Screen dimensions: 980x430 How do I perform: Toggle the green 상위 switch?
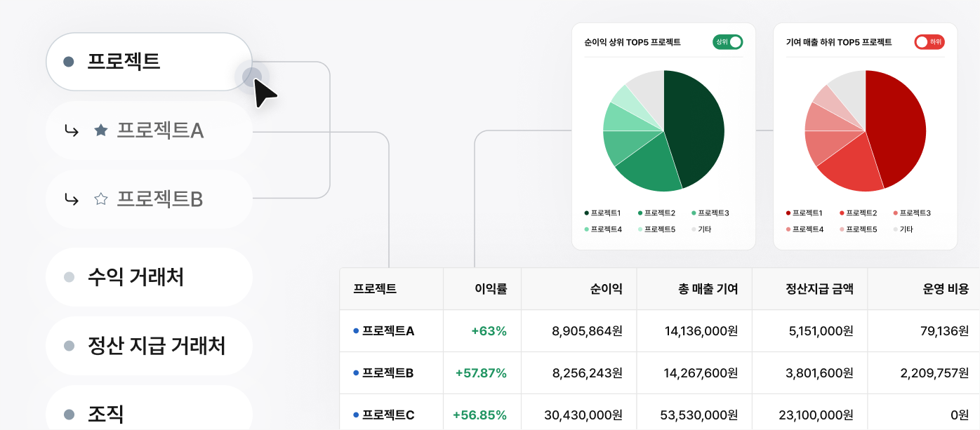tap(727, 42)
